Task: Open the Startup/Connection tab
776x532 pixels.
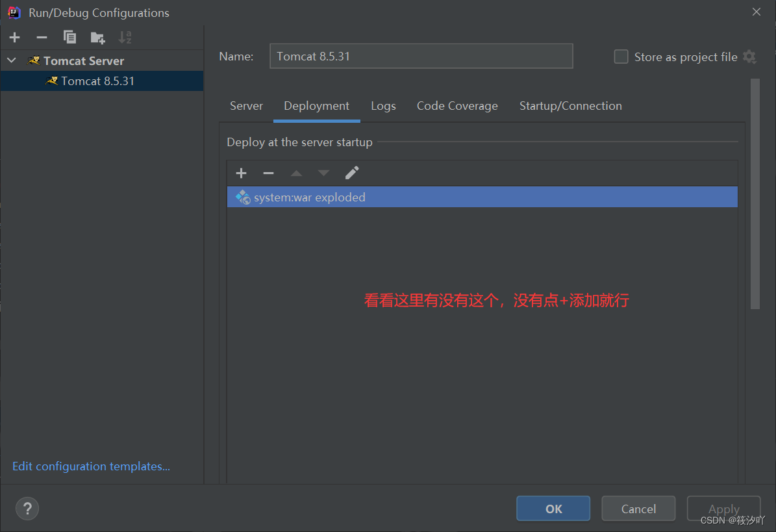Action: [x=571, y=106]
